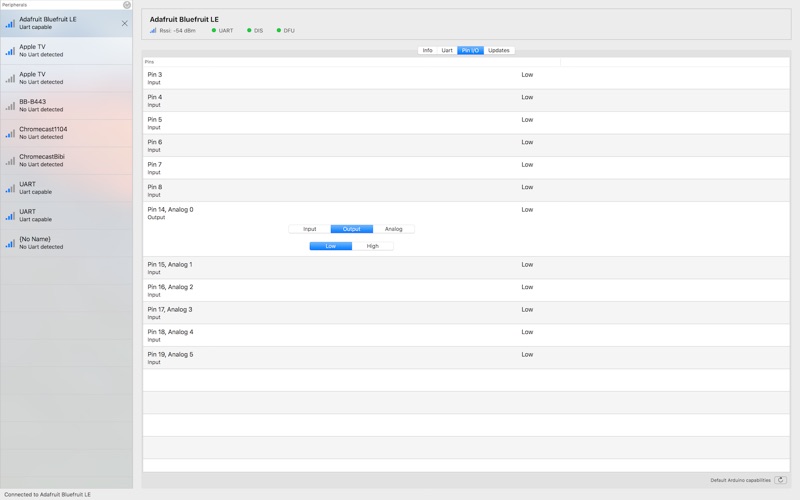Click the reset Default Arduino capabilities icon
The width and height of the screenshot is (800, 500).
point(781,480)
